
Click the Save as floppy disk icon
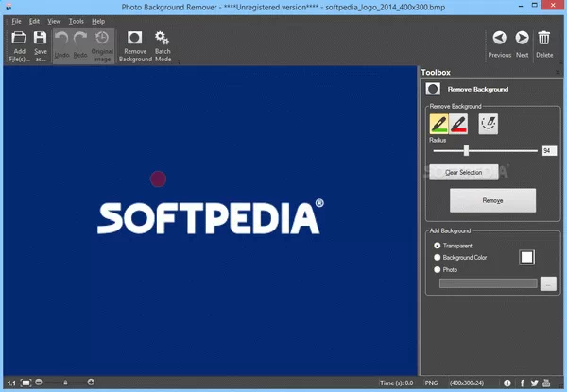(x=41, y=40)
